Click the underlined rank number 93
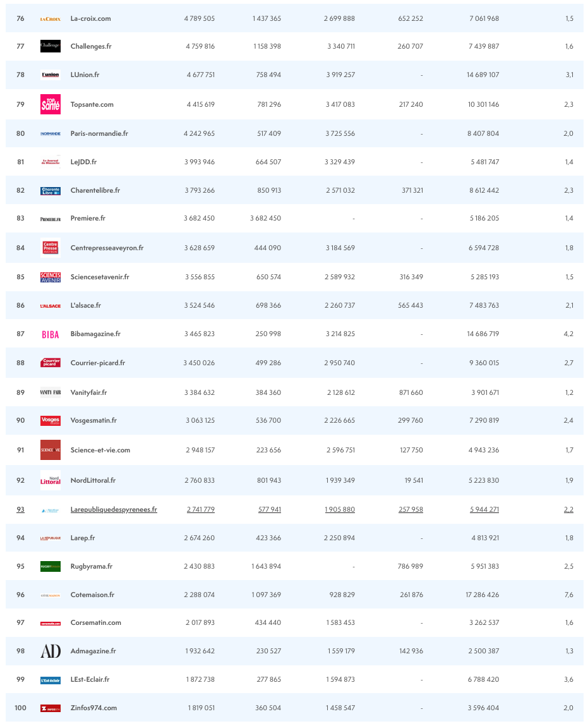The width and height of the screenshot is (588, 726). [x=21, y=509]
